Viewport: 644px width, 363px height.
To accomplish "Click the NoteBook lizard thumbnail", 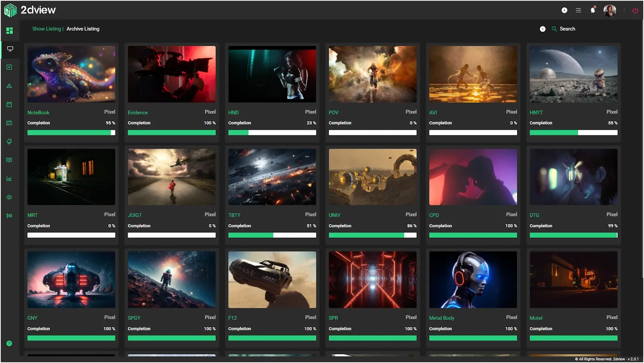I will (71, 74).
